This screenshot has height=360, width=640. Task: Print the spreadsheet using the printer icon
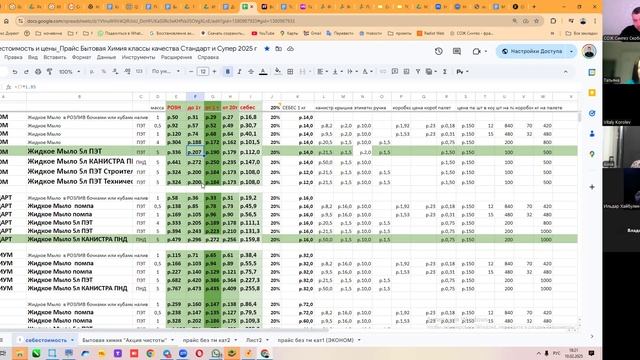[x=38, y=72]
